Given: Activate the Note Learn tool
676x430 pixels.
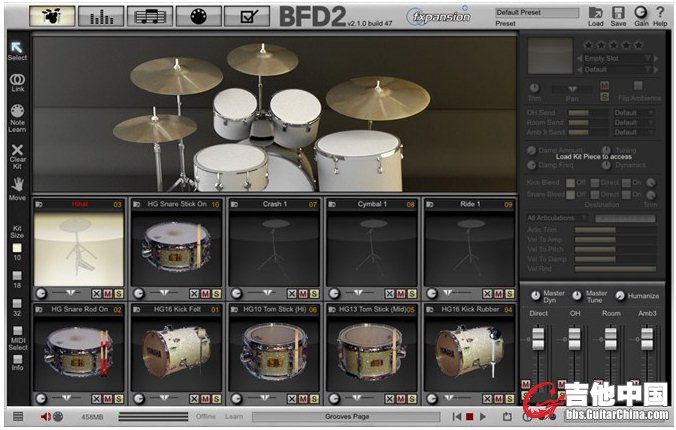Looking at the screenshot, I should [x=17, y=111].
